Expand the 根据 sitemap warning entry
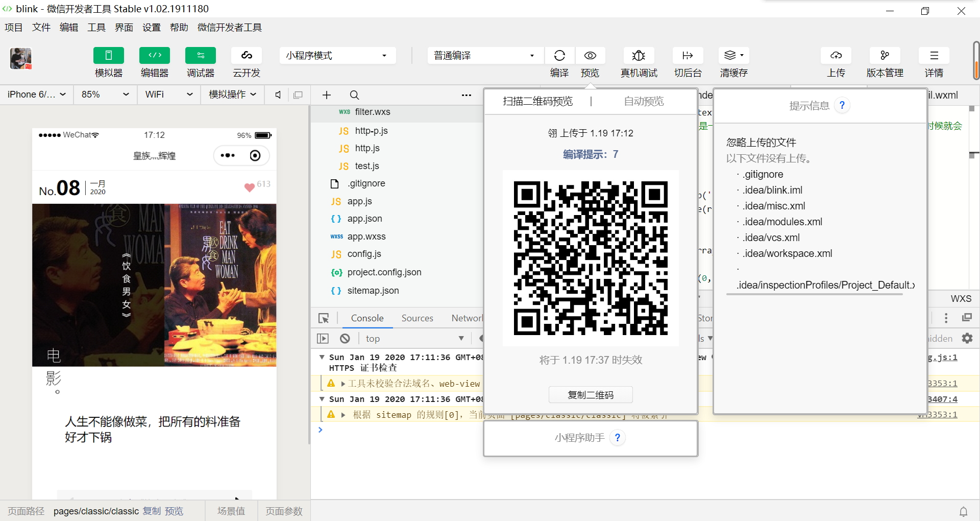 click(x=343, y=415)
